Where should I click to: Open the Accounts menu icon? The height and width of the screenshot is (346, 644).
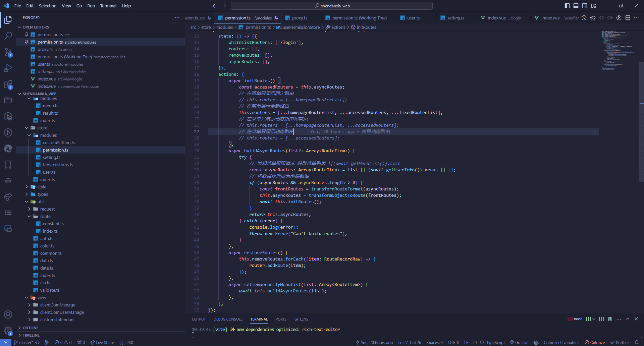[8, 314]
